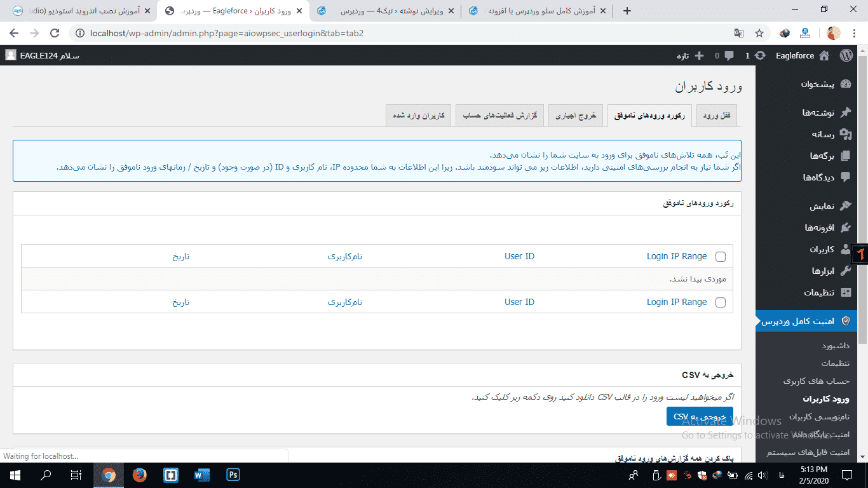Screen dimensions: 868x488
Task: Open Task View on the taskbar
Action: 76,475
